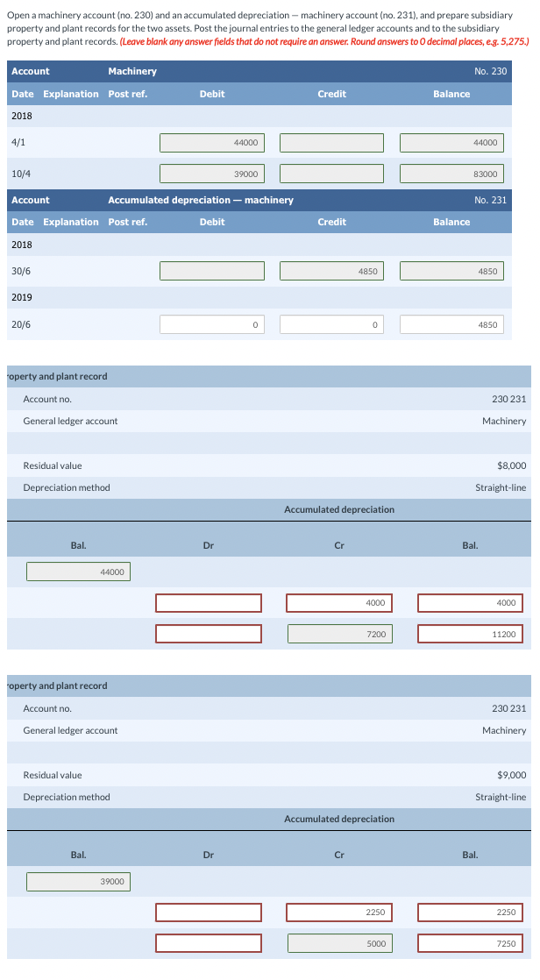The height and width of the screenshot is (980, 540).
Task: Click the Cr field showing 2250
Action: pyautogui.click(x=339, y=912)
